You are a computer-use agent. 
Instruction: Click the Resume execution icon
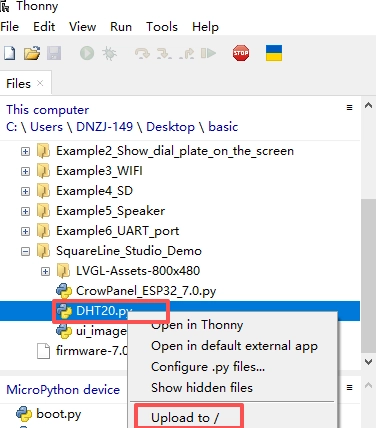(x=208, y=53)
